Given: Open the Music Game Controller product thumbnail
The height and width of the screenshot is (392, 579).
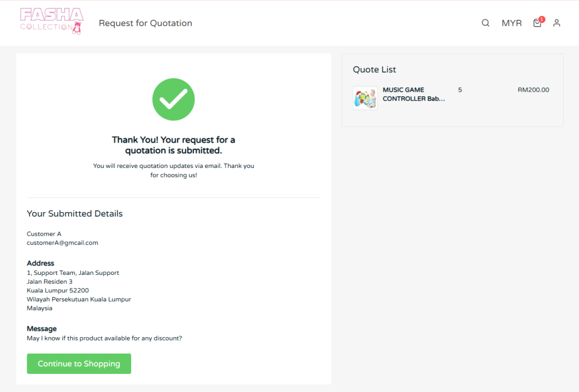Looking at the screenshot, I should 365,98.
